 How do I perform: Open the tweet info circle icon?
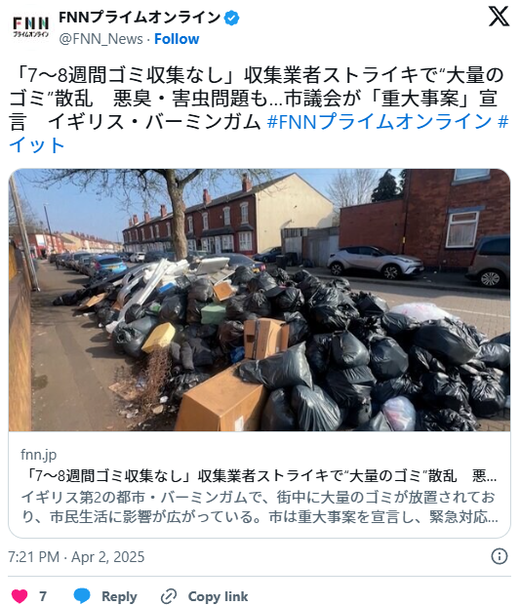point(499,557)
